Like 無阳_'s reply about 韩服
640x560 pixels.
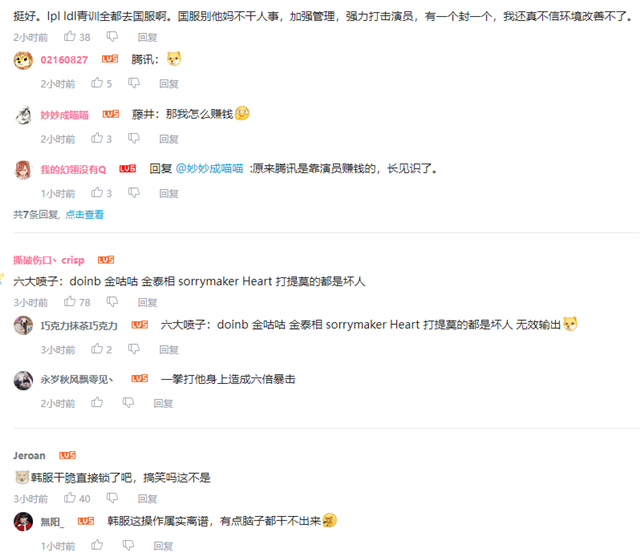97,545
